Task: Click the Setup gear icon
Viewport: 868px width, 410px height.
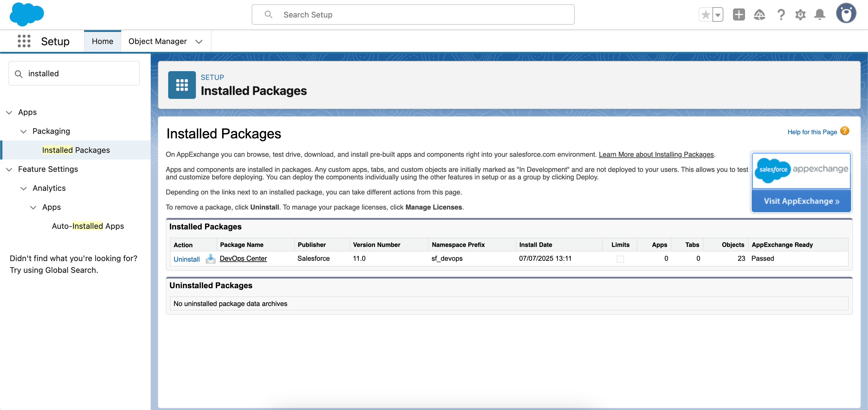Action: pos(800,15)
